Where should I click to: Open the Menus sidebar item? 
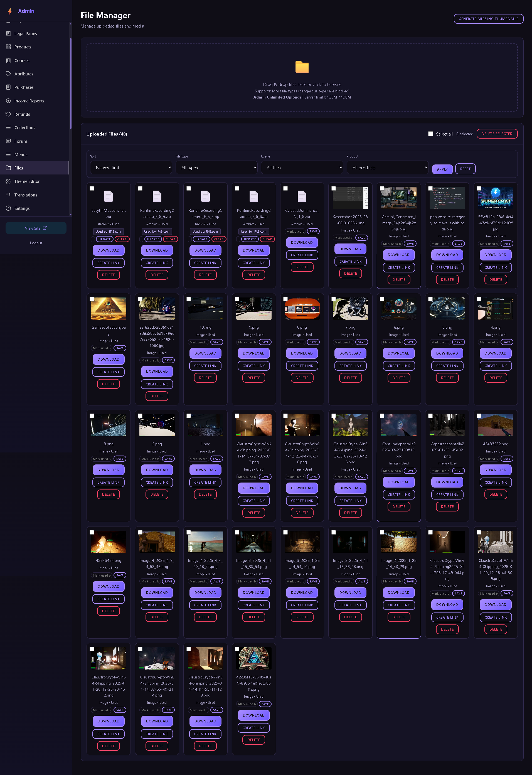(x=34, y=154)
